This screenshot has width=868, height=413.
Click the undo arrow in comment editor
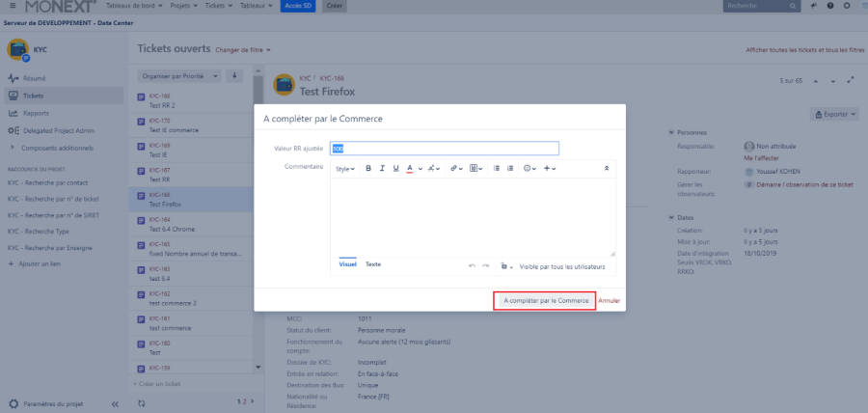point(472,264)
